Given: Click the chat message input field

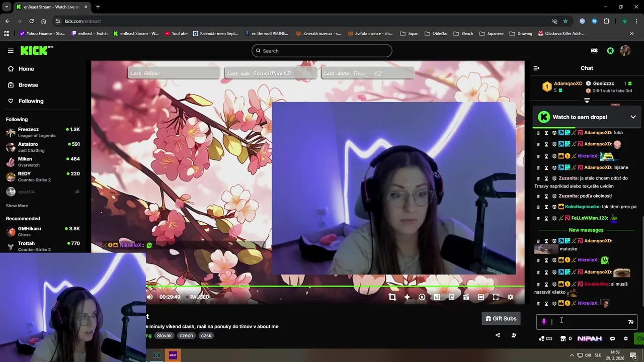Looking at the screenshot, I should (587, 322).
